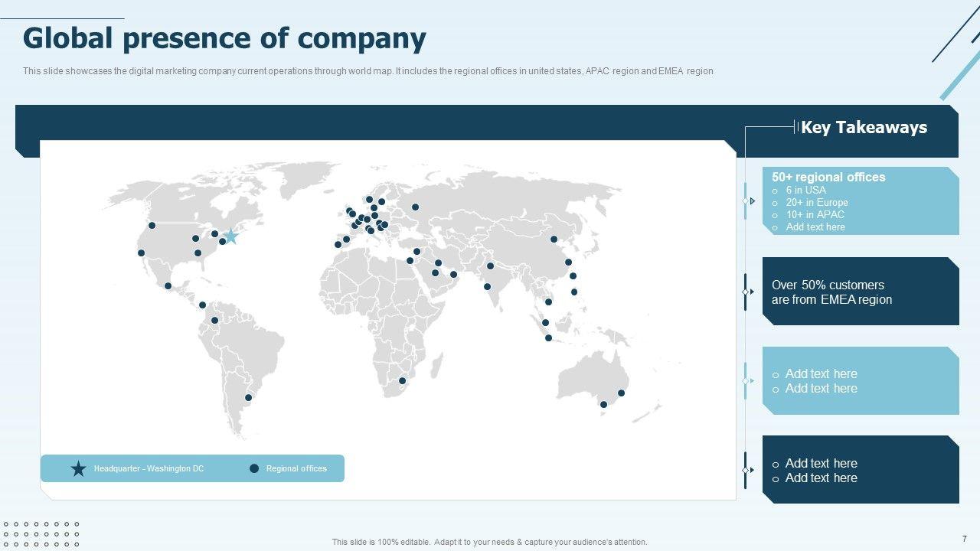Click slide page number 7
Viewport: 980px width, 551px height.
click(x=964, y=539)
